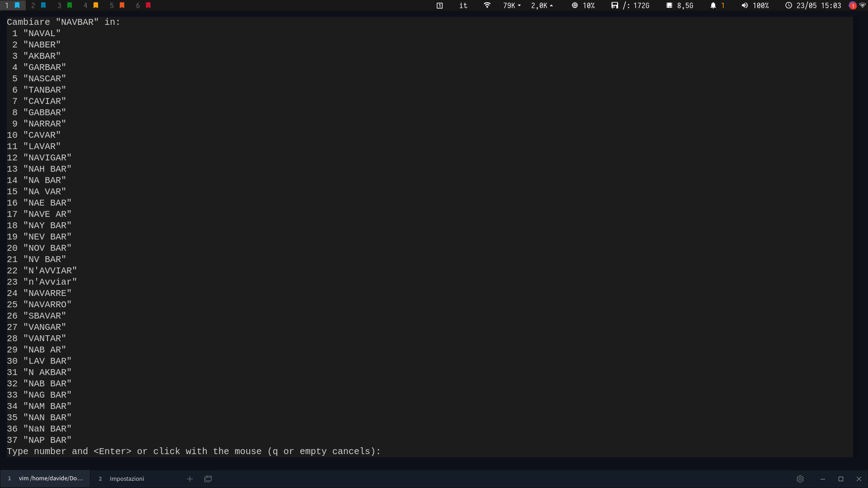Click the red tray icon at far right

coord(853,5)
